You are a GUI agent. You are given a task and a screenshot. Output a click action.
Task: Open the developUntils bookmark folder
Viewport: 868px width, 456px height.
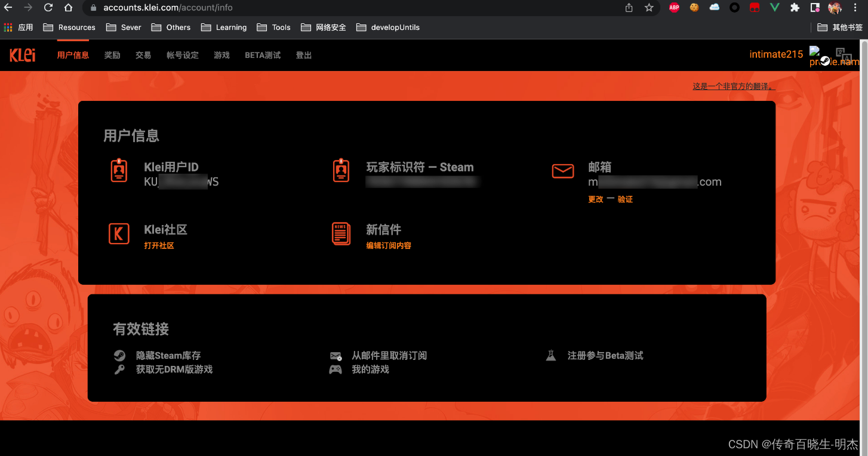[388, 27]
